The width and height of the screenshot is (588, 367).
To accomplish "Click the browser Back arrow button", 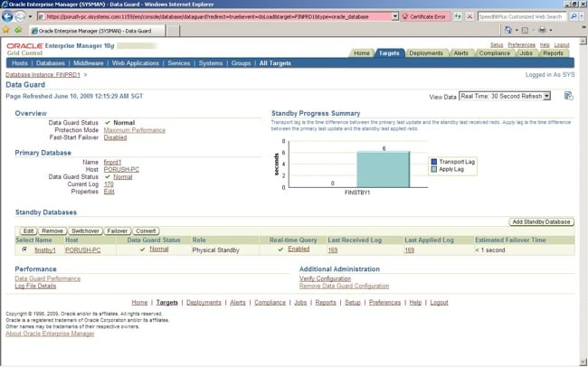I will [x=7, y=16].
